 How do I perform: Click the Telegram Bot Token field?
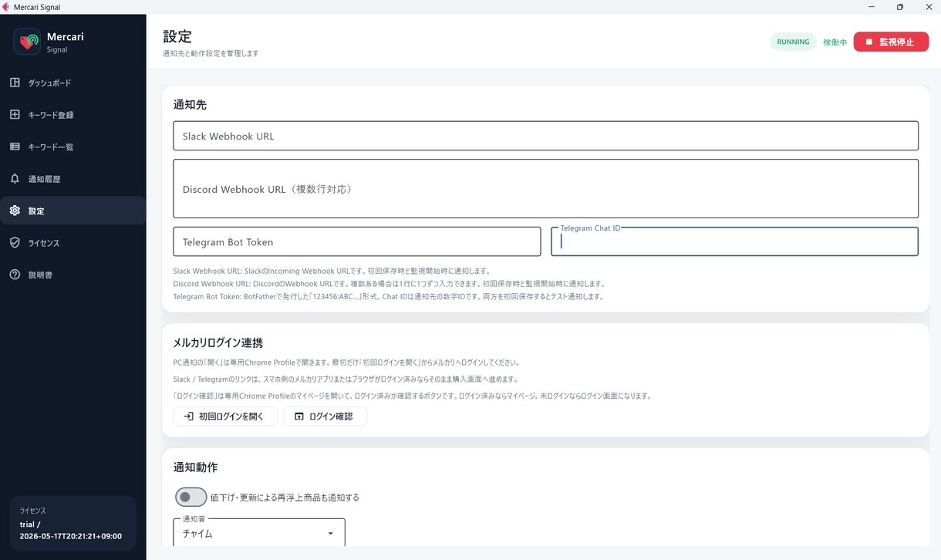[357, 241]
